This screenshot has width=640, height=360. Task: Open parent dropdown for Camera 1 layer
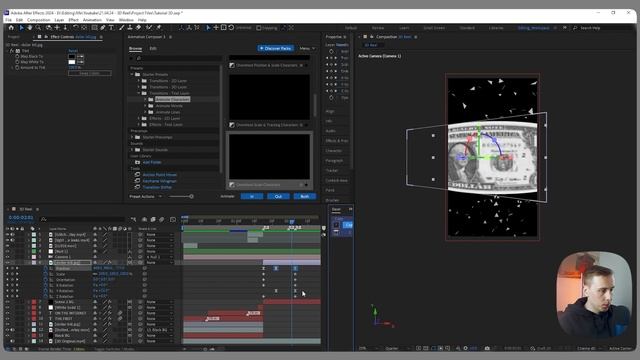pyautogui.click(x=160, y=257)
